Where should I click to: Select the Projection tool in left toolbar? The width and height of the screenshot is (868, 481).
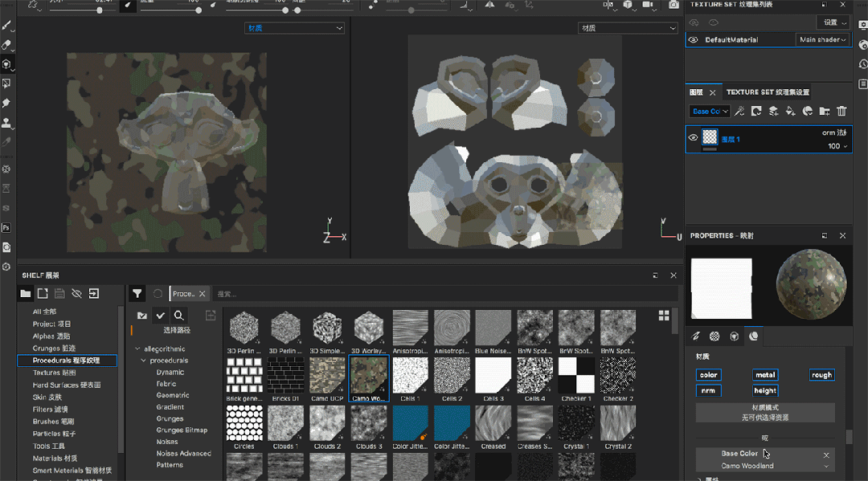coord(6,64)
